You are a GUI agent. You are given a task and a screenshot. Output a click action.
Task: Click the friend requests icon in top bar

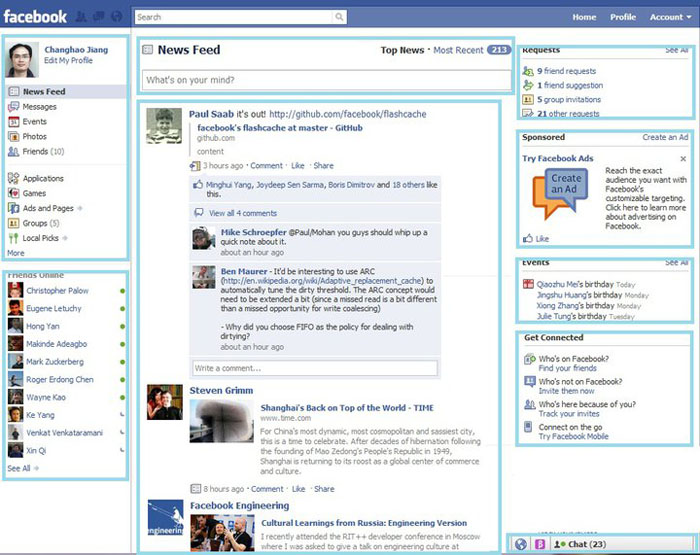coord(81,17)
